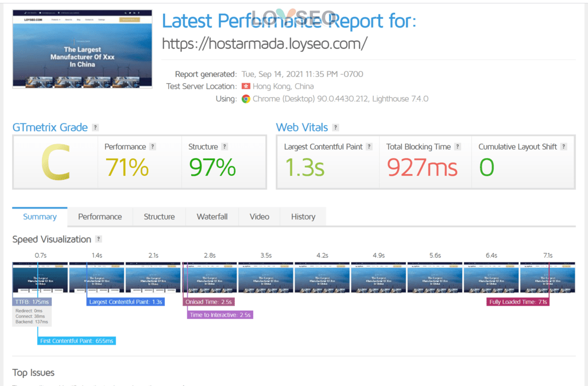
Task: Click the report date Tue, Sep 14, 2021
Action: coord(302,74)
